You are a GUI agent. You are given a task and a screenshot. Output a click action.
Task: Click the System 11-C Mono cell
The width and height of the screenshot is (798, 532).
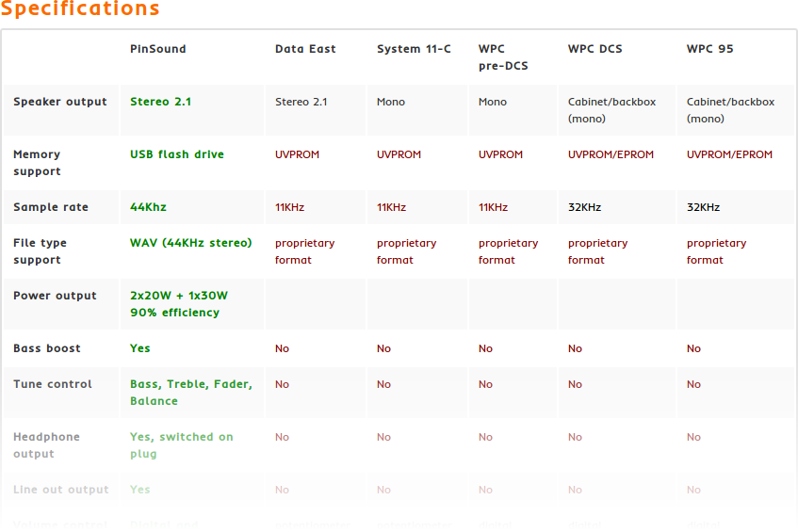390,102
